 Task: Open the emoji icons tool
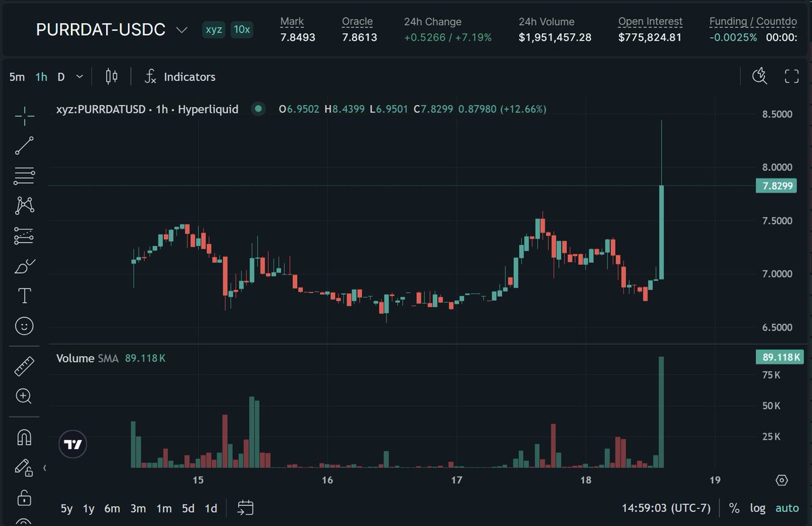[x=24, y=327]
